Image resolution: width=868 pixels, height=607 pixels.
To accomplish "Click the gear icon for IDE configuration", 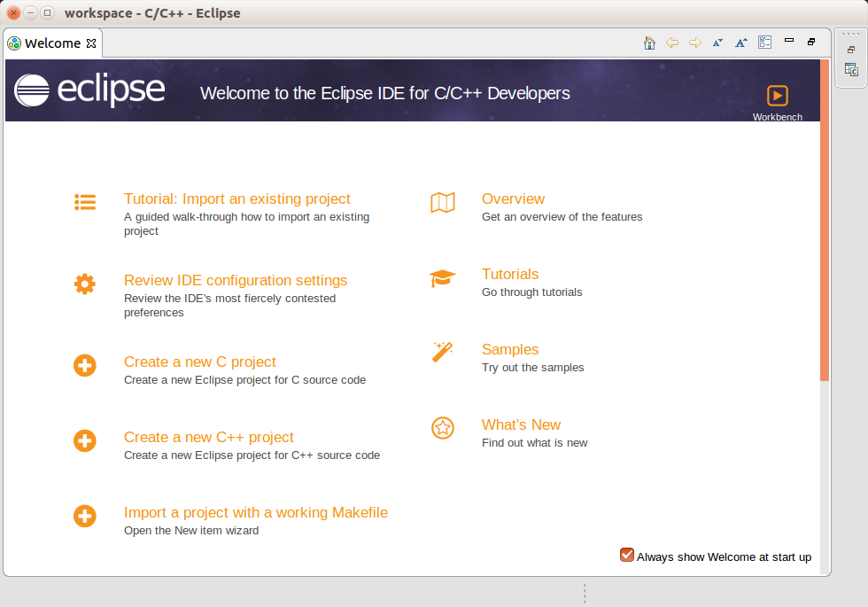I will tap(85, 284).
